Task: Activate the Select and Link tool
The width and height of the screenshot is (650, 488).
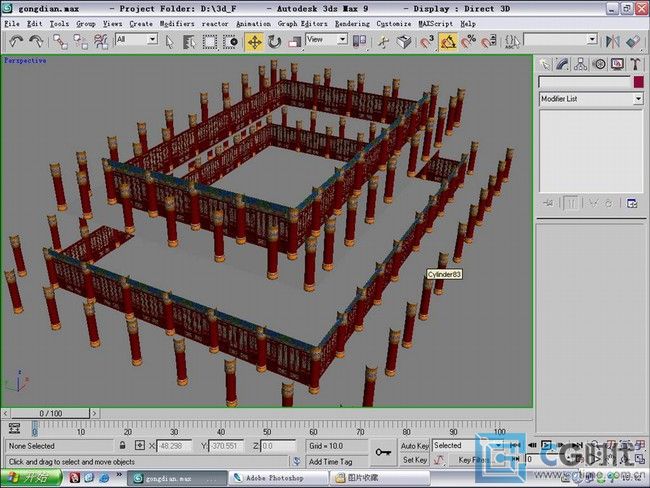Action: click(61, 41)
